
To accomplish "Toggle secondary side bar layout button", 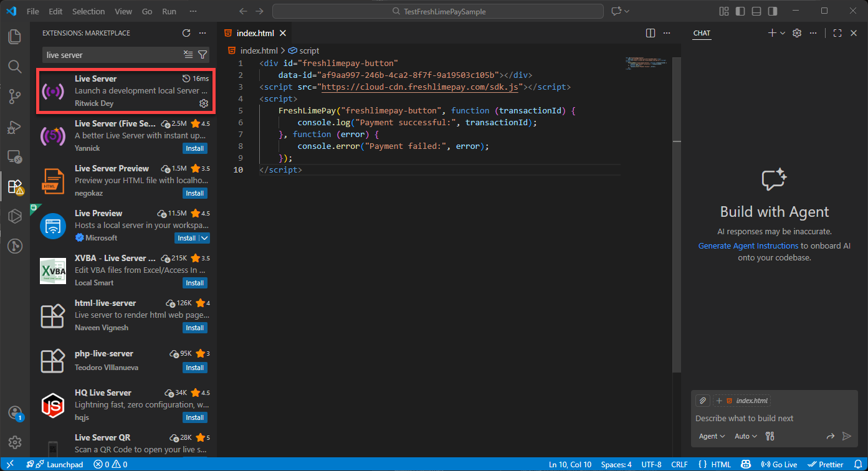I will (x=773, y=11).
